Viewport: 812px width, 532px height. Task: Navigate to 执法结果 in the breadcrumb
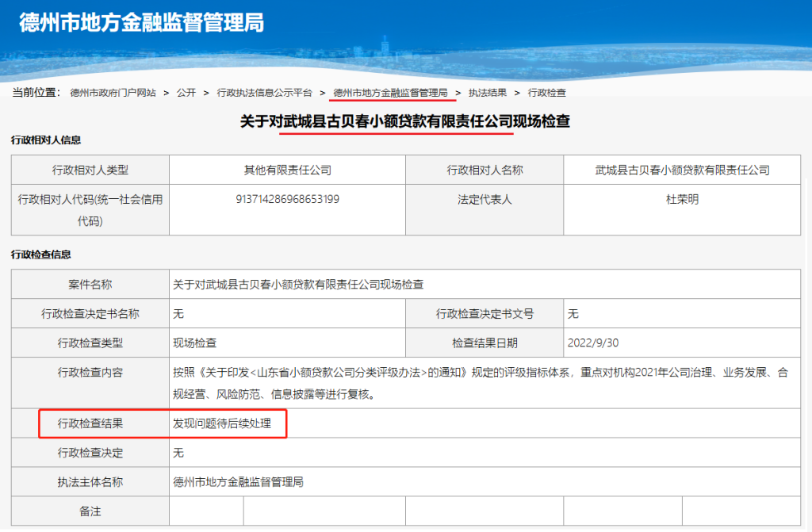tap(487, 93)
